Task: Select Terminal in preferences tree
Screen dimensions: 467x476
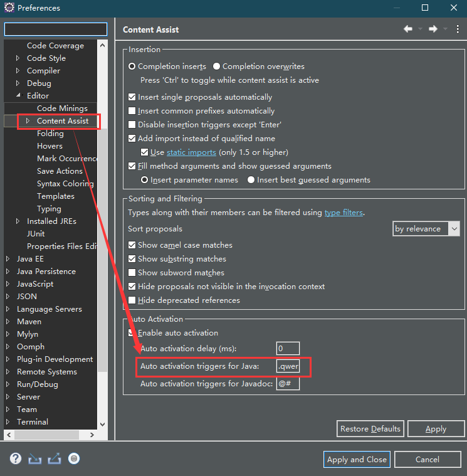Action: click(x=32, y=421)
